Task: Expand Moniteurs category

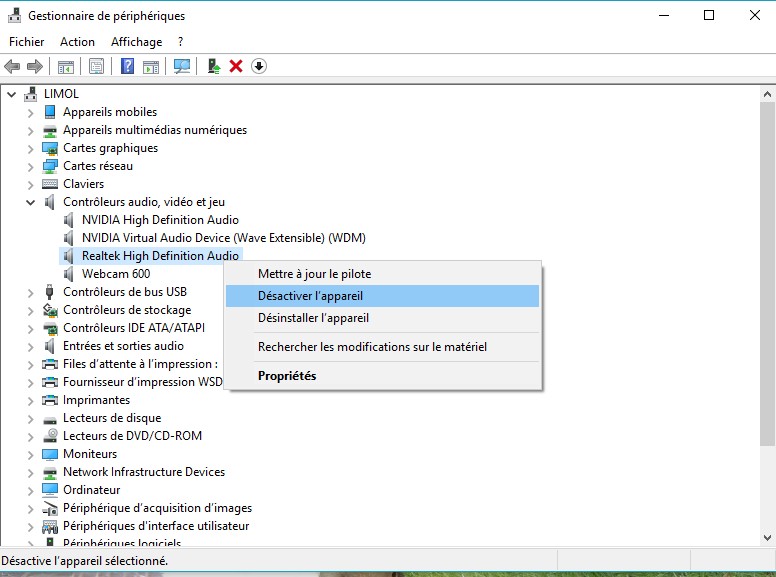Action: 31,454
